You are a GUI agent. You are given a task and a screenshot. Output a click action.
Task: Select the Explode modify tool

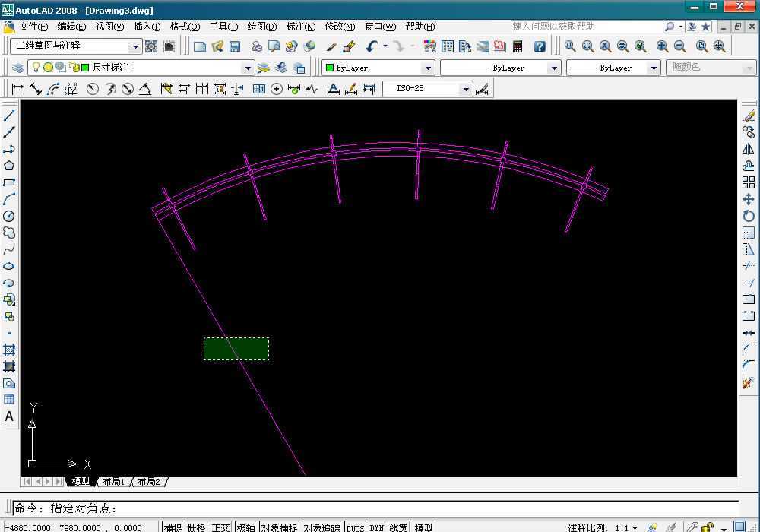coord(749,383)
